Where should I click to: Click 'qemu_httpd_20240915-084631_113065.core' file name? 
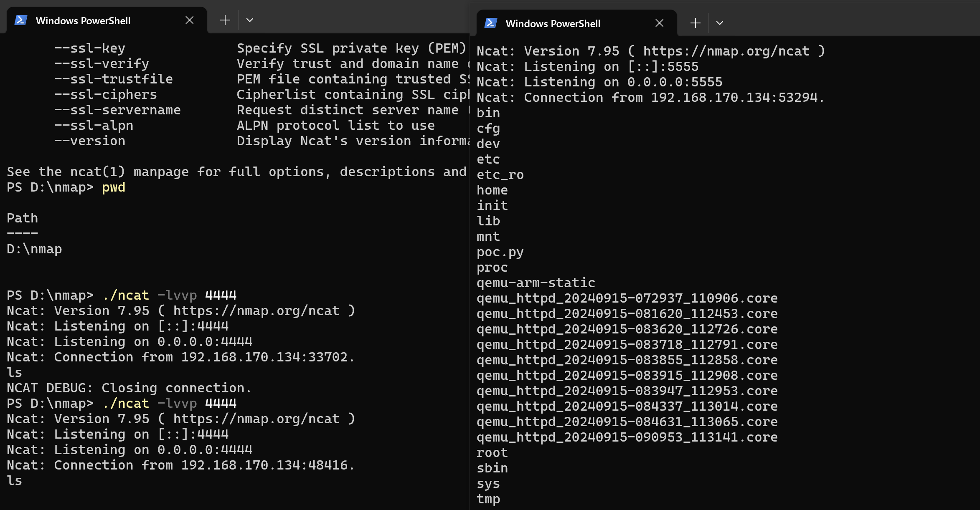[x=627, y=422]
